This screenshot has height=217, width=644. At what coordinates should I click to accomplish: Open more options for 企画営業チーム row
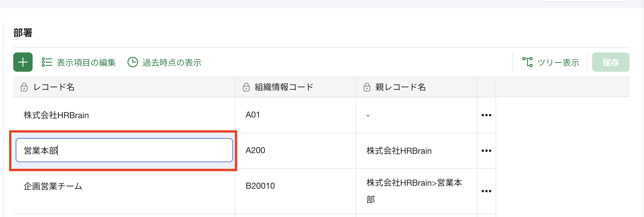(x=486, y=191)
